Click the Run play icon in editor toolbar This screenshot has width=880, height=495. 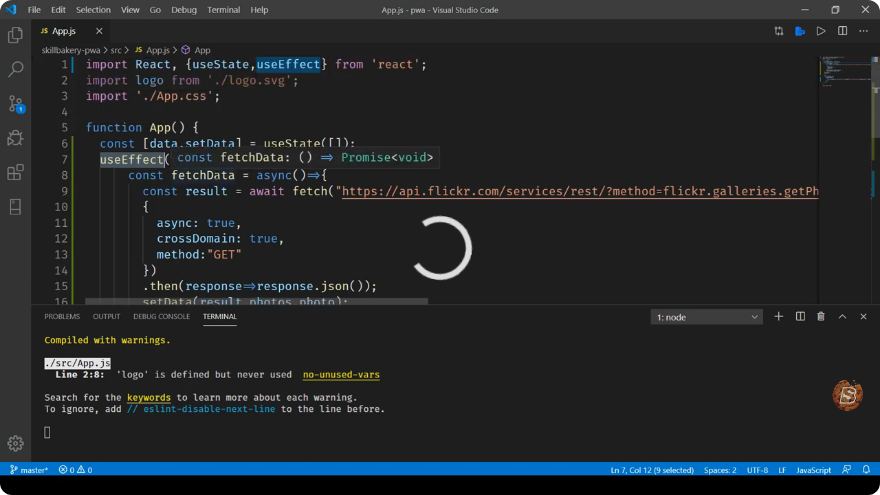point(821,31)
